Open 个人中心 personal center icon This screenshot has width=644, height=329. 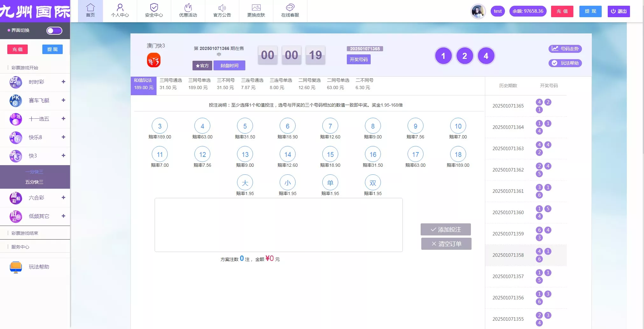point(120,8)
